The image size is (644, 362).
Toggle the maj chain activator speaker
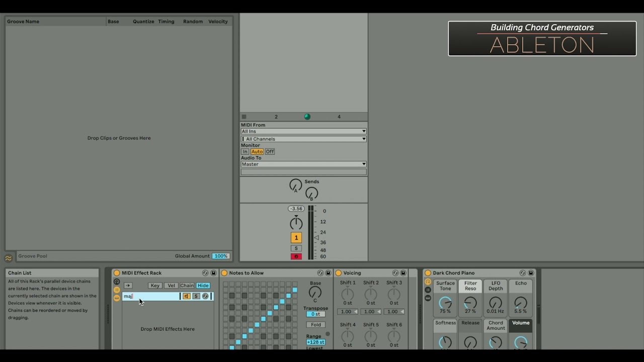(187, 296)
